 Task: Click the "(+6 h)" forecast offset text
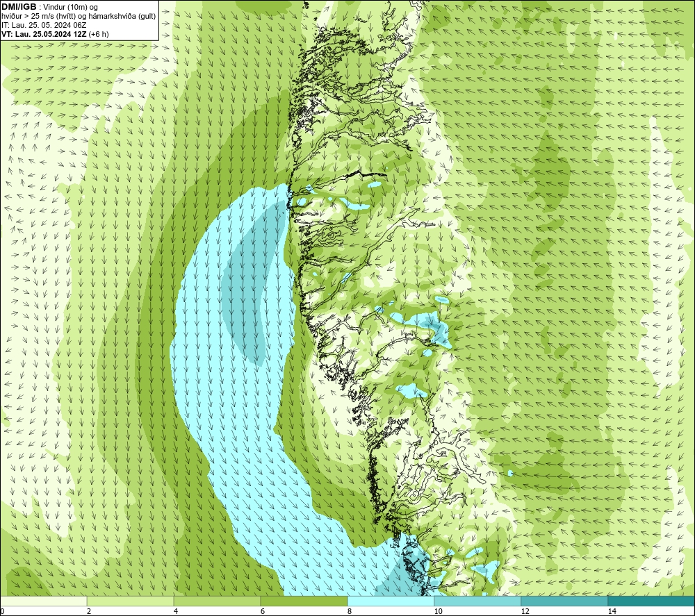(99, 34)
